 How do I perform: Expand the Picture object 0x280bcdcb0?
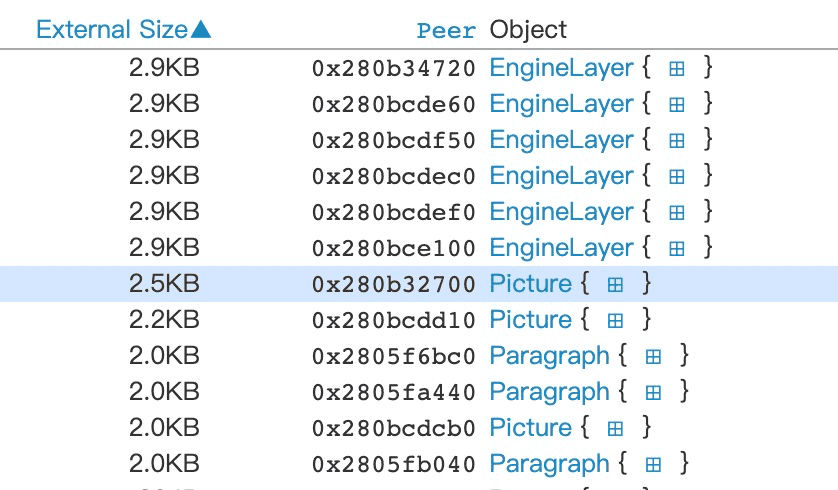[615, 428]
